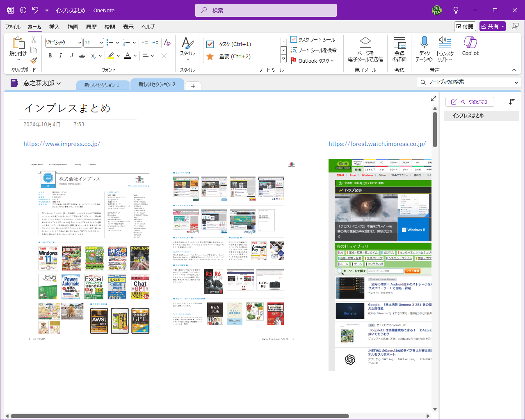Open the numbering style dropdown arrow
525x420 pixels.
135,43
